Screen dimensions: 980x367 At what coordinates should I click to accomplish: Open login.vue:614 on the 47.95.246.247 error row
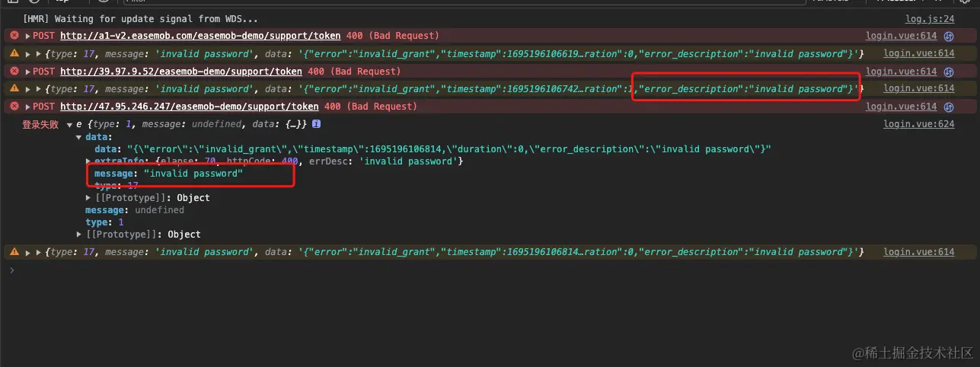(x=902, y=107)
